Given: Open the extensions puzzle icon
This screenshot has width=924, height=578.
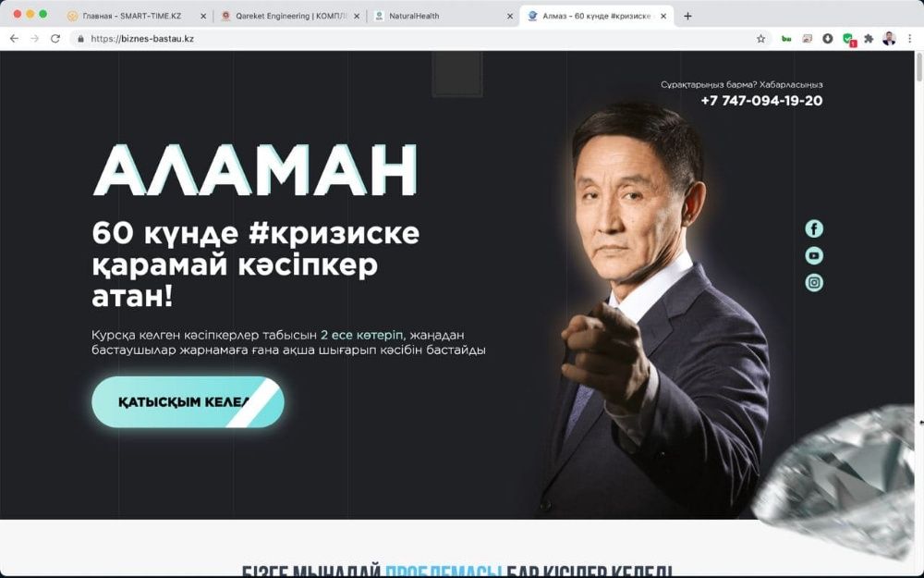Looking at the screenshot, I should [868, 39].
